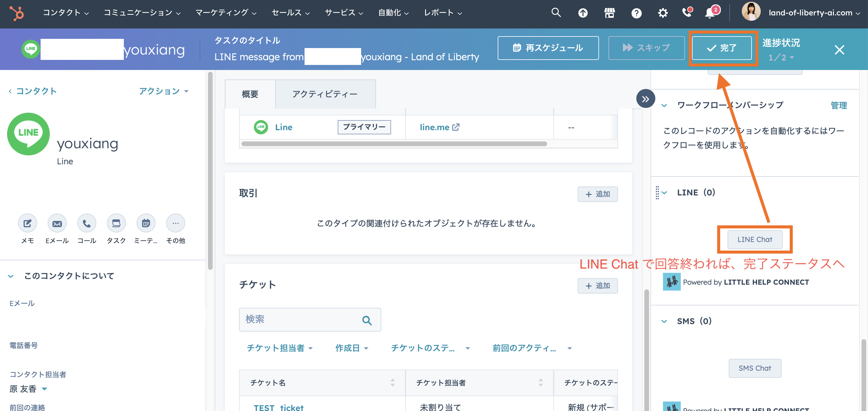This screenshot has width=868, height=411.
Task: Create a task with the タスク icon
Action: click(x=116, y=223)
